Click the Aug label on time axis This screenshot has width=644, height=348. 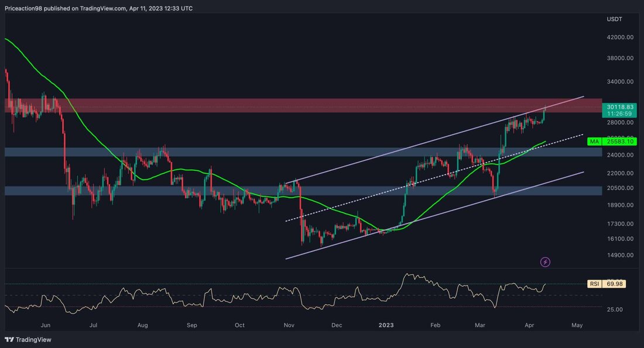point(142,325)
